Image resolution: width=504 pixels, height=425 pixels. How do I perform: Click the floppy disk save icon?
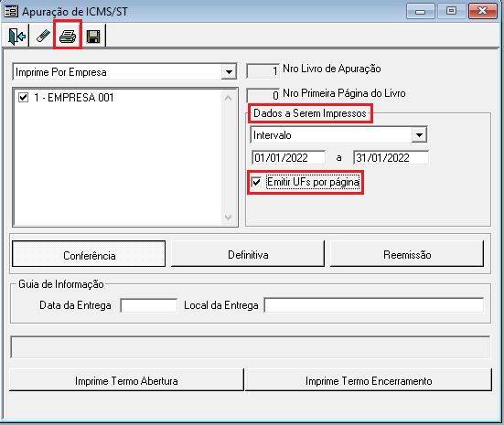tap(93, 37)
